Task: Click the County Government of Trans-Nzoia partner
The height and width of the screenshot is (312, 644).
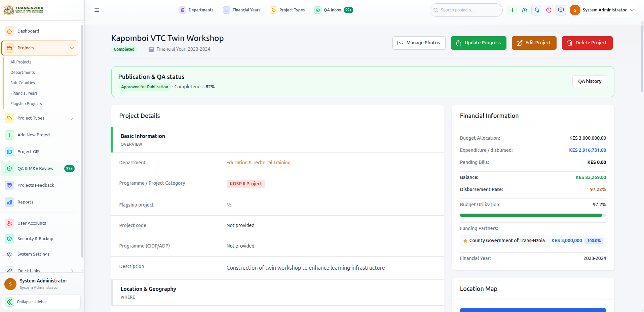Action: click(507, 241)
